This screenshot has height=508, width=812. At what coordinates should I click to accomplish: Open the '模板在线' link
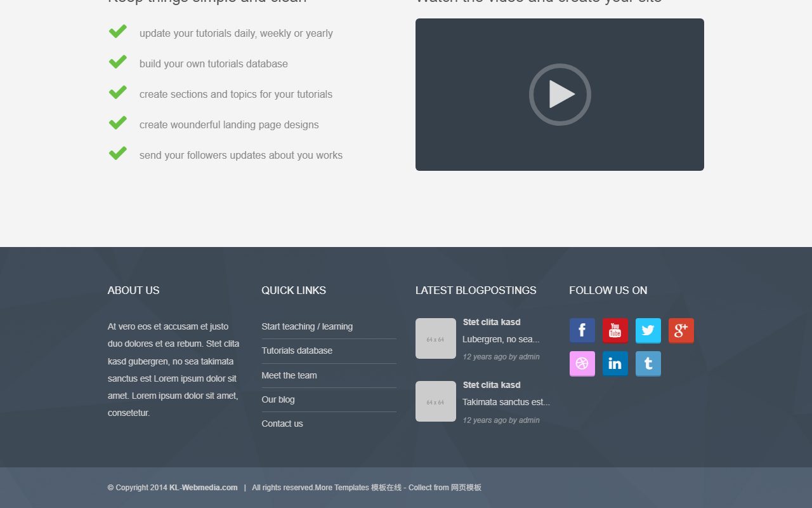click(386, 488)
